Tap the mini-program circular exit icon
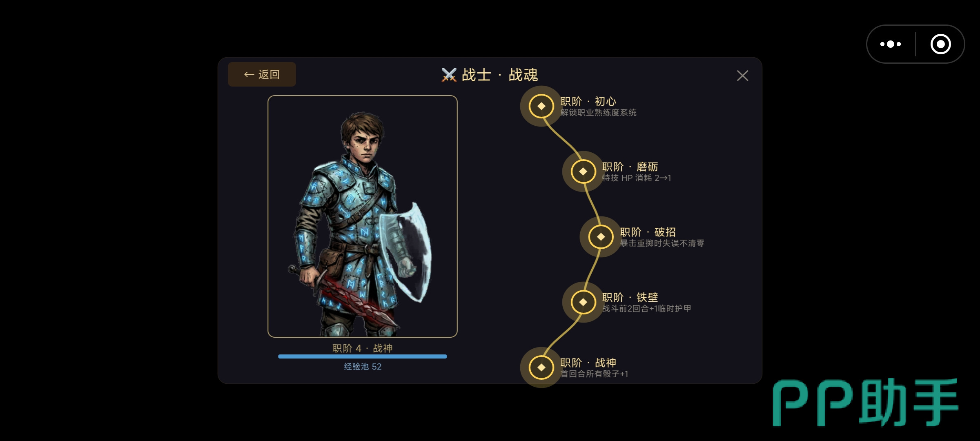This screenshot has width=980, height=441. point(941,44)
